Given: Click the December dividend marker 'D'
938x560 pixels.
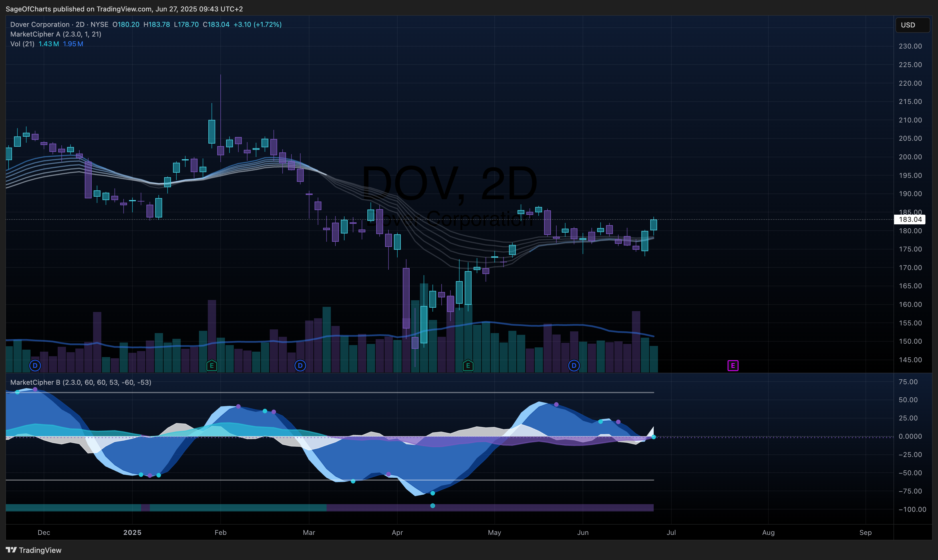Looking at the screenshot, I should coord(35,365).
